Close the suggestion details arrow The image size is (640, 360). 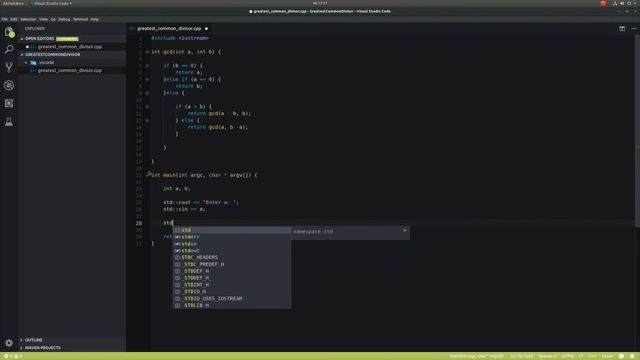[404, 231]
